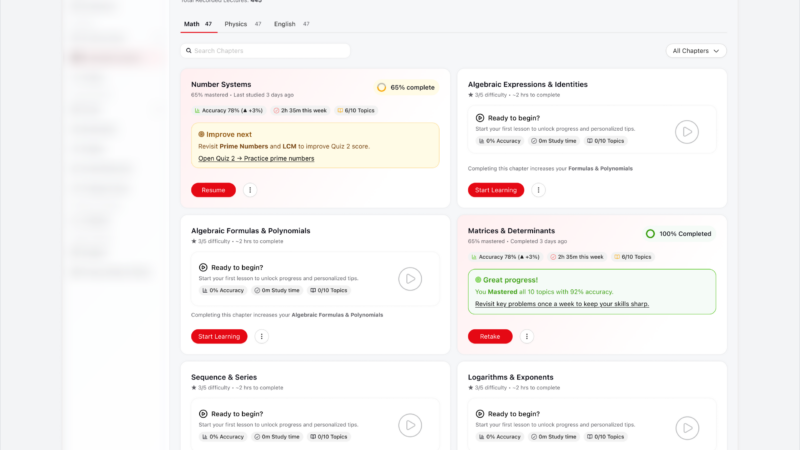This screenshot has height=450, width=800.
Task: Switch to the Math tab
Action: pos(198,24)
